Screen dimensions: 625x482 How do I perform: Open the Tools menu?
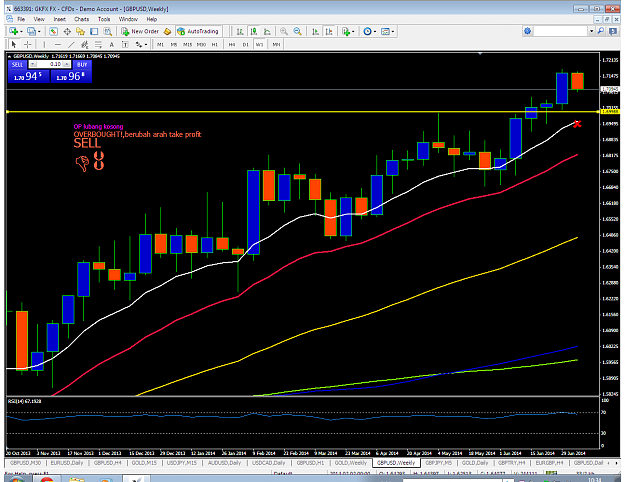[104, 19]
